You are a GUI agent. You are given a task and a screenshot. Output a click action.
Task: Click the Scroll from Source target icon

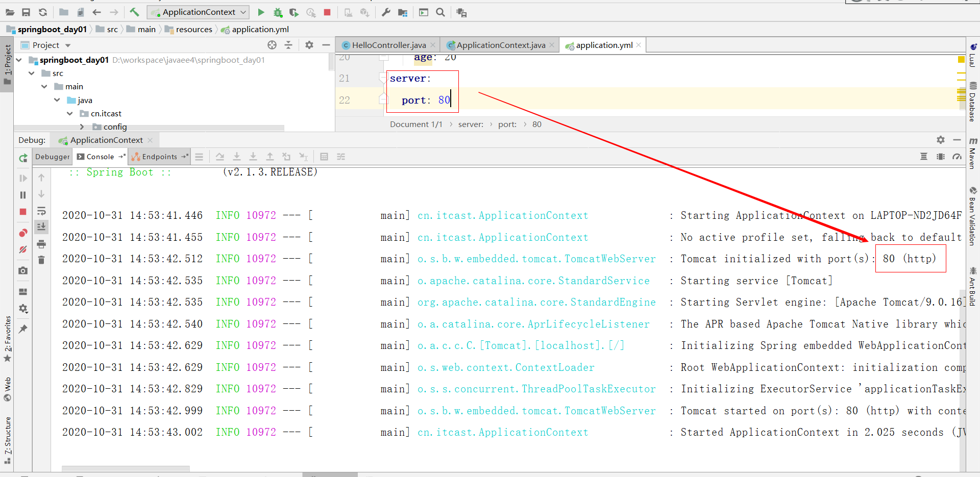(x=272, y=45)
